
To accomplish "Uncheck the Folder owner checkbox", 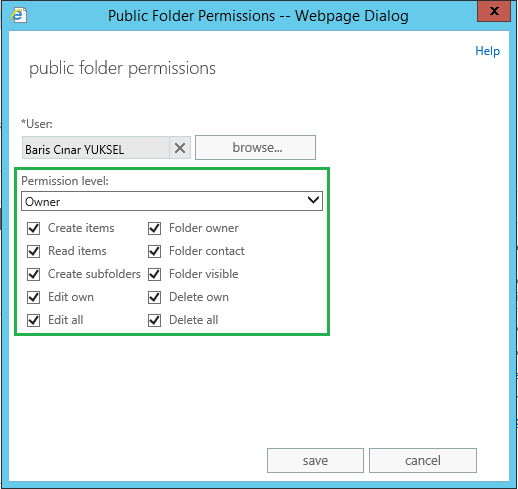I will point(155,228).
